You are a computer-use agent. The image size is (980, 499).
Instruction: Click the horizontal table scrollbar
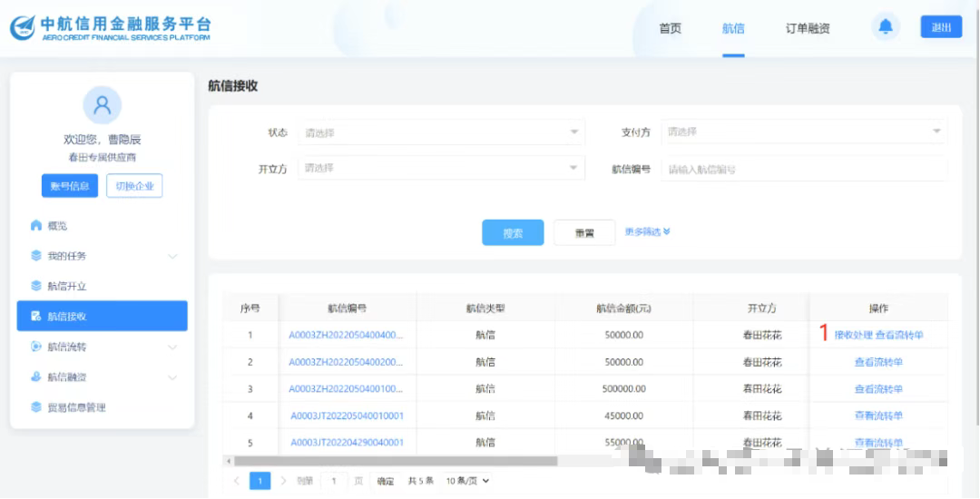pos(390,461)
